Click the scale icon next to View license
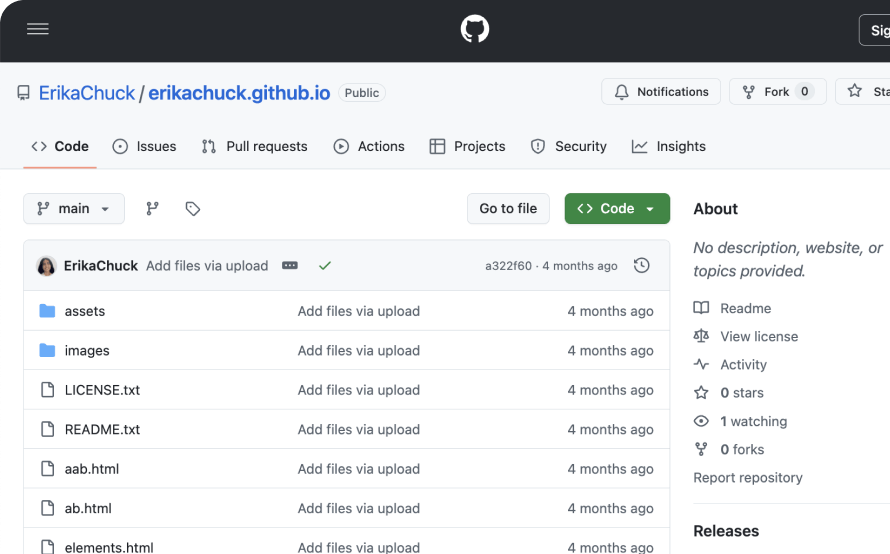The width and height of the screenshot is (890, 554). pos(701,336)
